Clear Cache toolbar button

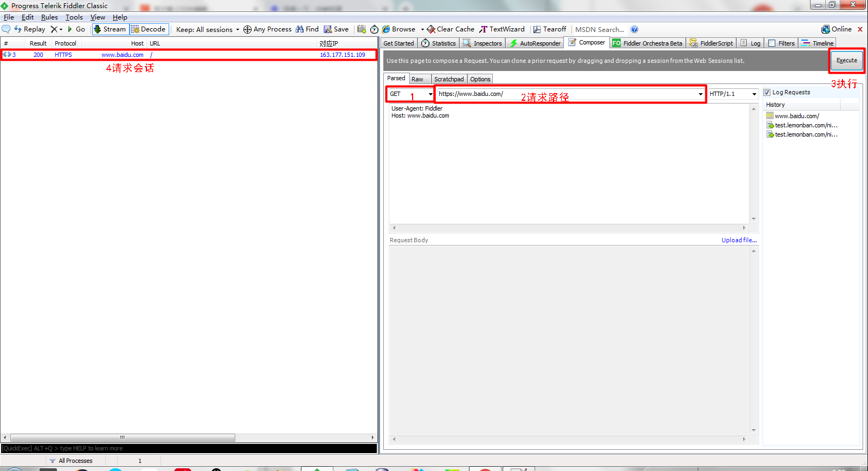pyautogui.click(x=451, y=29)
